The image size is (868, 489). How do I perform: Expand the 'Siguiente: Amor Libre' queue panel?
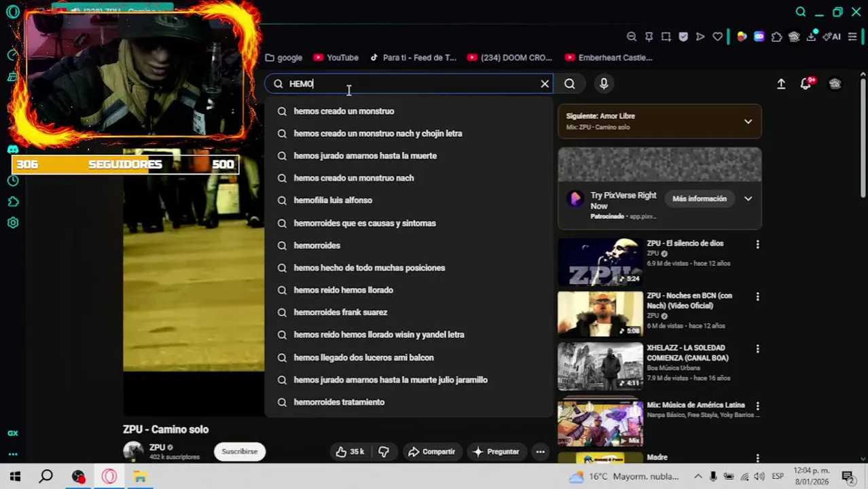point(748,122)
